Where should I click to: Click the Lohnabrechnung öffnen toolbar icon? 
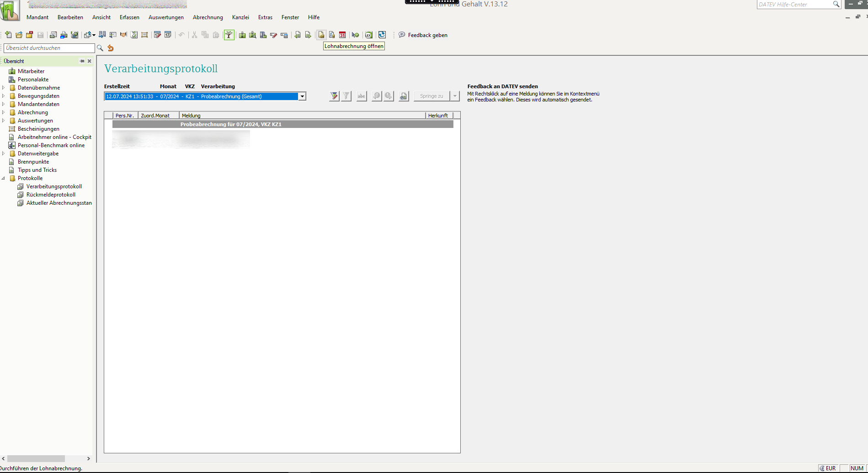pyautogui.click(x=321, y=35)
